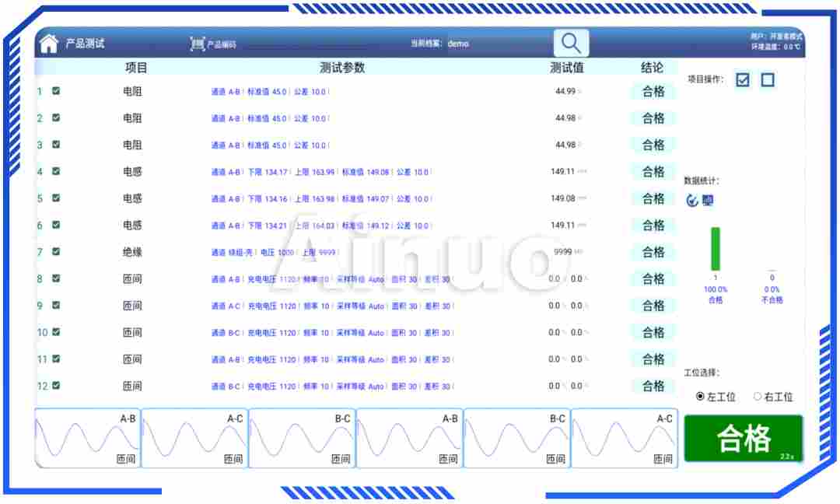Click the reset statistics circular arrow icon
Screen dimensions: 840x504
pyautogui.click(x=692, y=201)
